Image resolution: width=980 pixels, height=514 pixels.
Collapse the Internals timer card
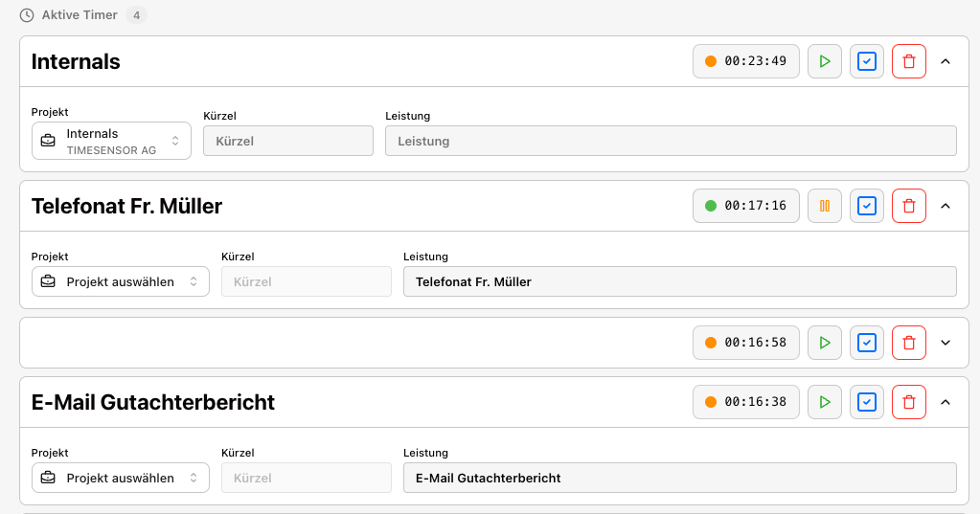pyautogui.click(x=946, y=61)
